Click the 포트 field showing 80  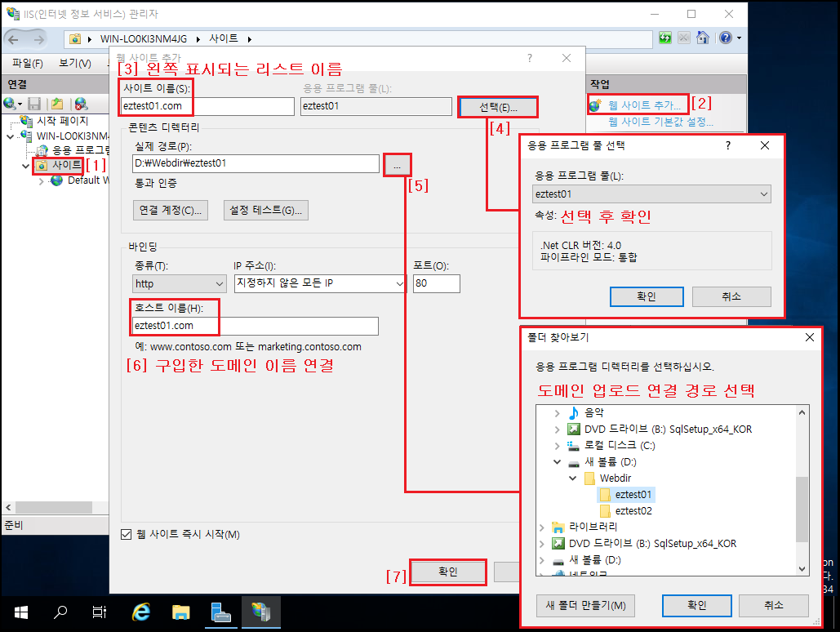click(x=436, y=283)
